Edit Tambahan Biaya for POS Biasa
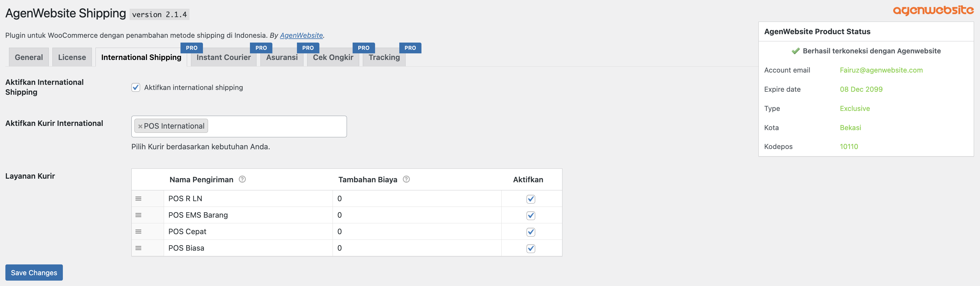Image resolution: width=980 pixels, height=286 pixels. pyautogui.click(x=417, y=248)
